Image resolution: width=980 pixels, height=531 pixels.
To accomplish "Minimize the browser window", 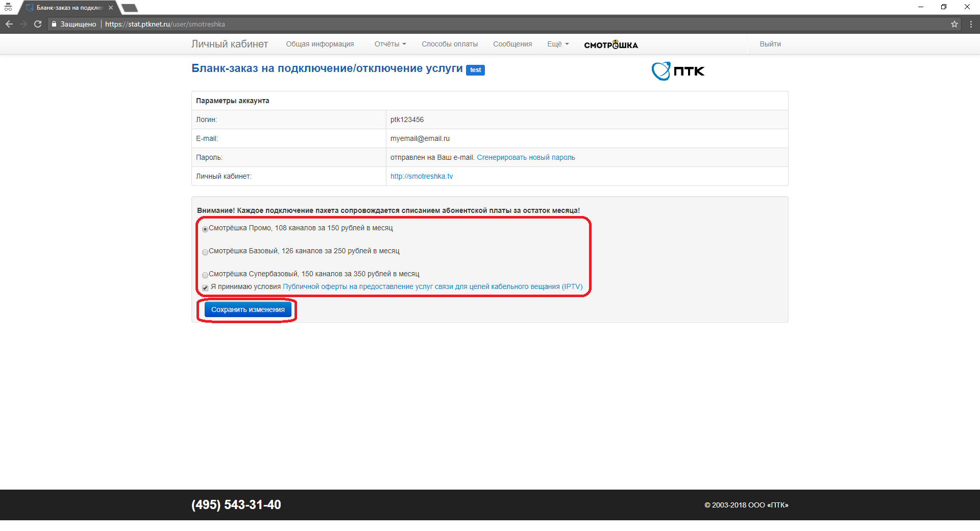I will click(x=921, y=7).
